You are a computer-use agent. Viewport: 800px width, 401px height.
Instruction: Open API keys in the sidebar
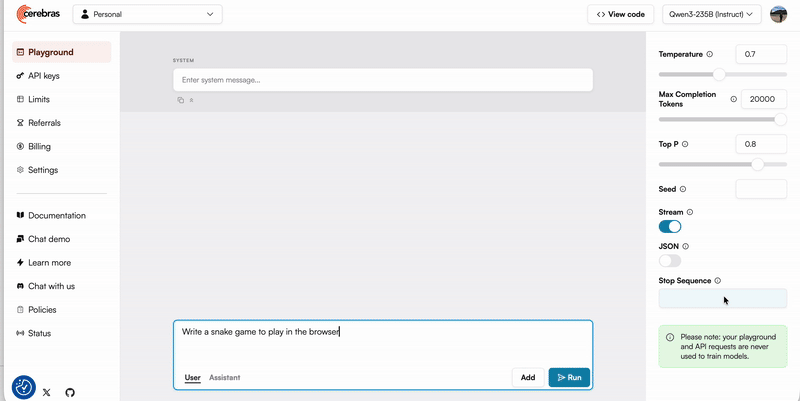pos(45,75)
